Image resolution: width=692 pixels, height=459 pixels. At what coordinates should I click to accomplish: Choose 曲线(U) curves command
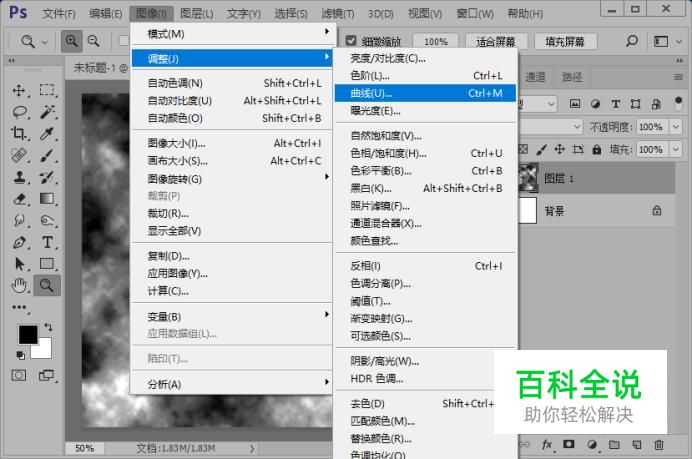425,93
